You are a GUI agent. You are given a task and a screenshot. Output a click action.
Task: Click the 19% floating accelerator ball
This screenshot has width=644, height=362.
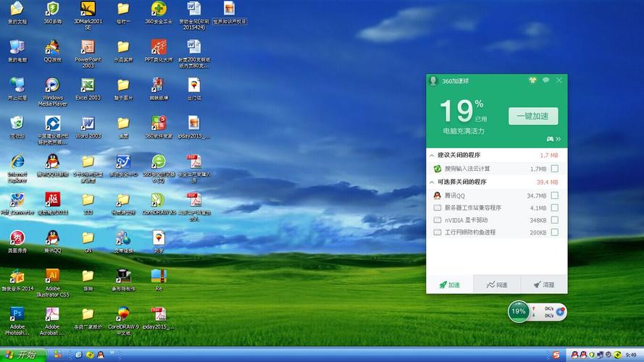[x=519, y=311]
